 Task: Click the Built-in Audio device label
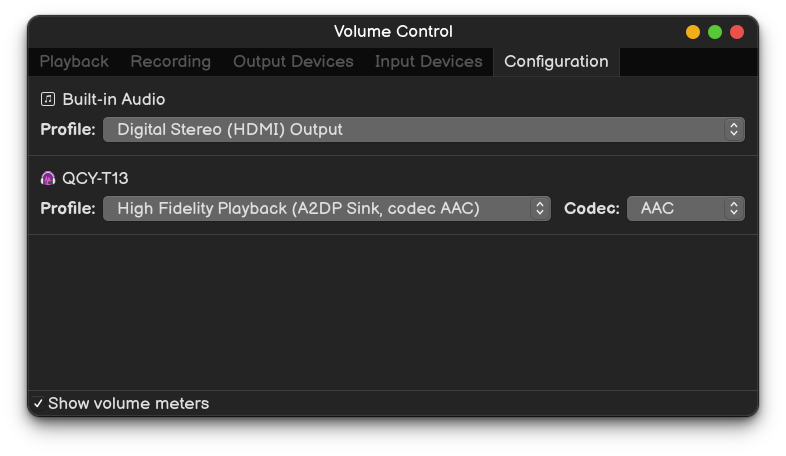114,99
